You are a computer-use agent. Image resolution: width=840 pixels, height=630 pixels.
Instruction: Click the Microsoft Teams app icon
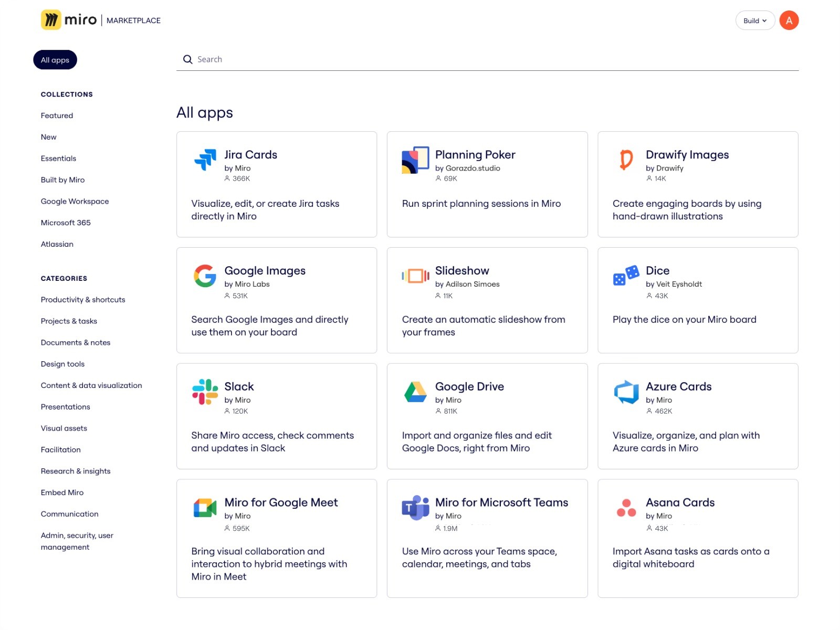tap(415, 508)
